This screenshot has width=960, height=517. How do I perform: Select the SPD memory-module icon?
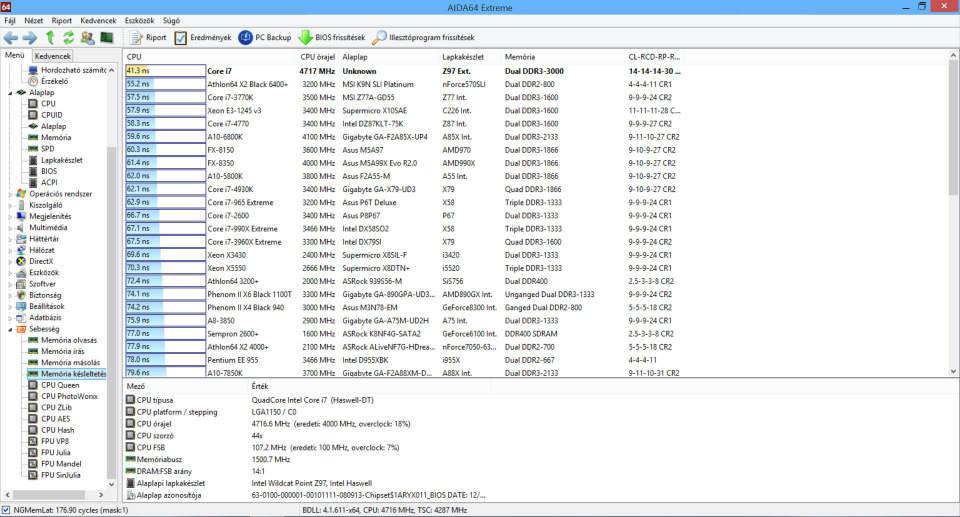(x=33, y=149)
